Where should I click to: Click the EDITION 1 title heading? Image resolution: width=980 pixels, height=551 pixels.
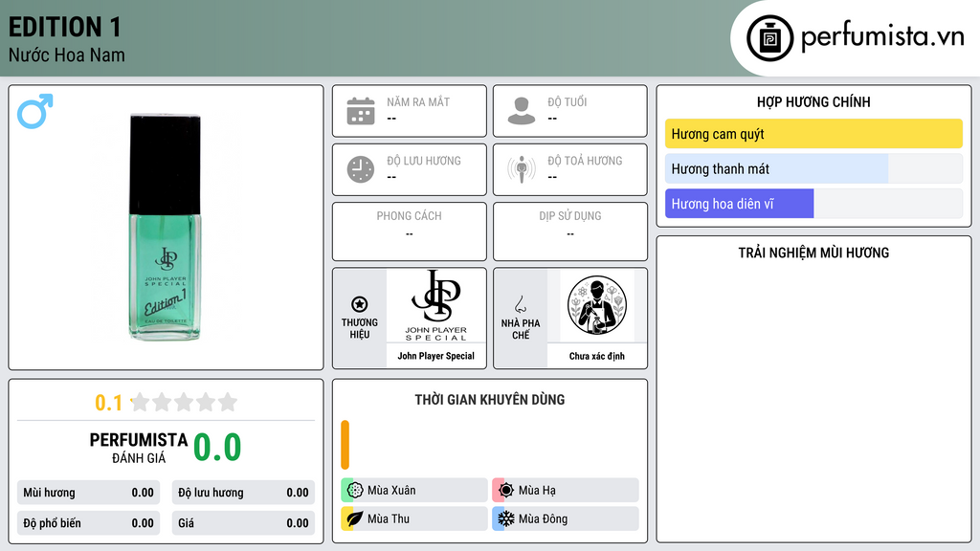tap(64, 27)
